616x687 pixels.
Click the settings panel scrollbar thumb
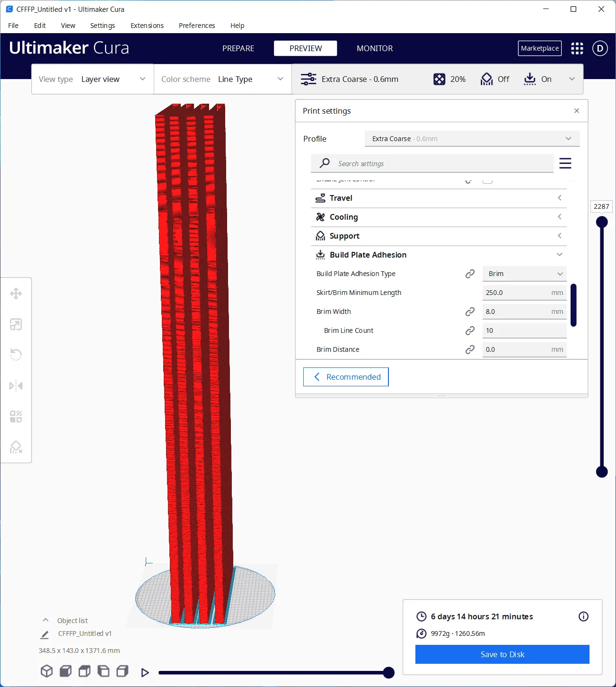click(573, 305)
